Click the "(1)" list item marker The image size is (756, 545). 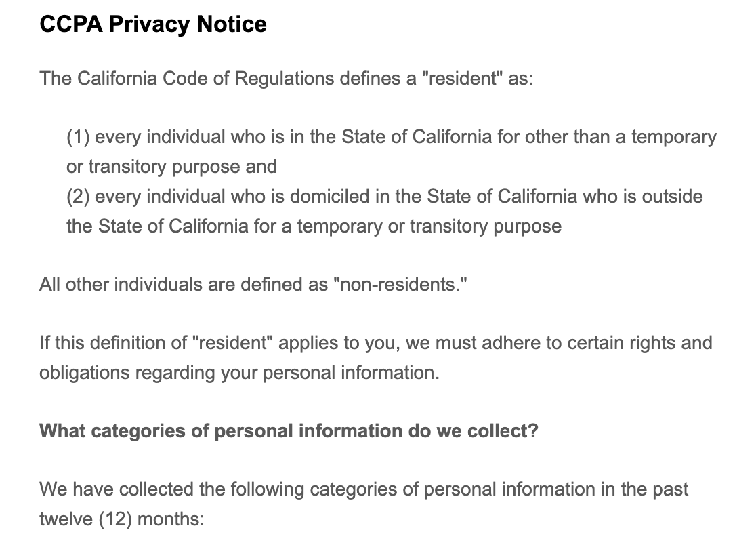point(78,137)
